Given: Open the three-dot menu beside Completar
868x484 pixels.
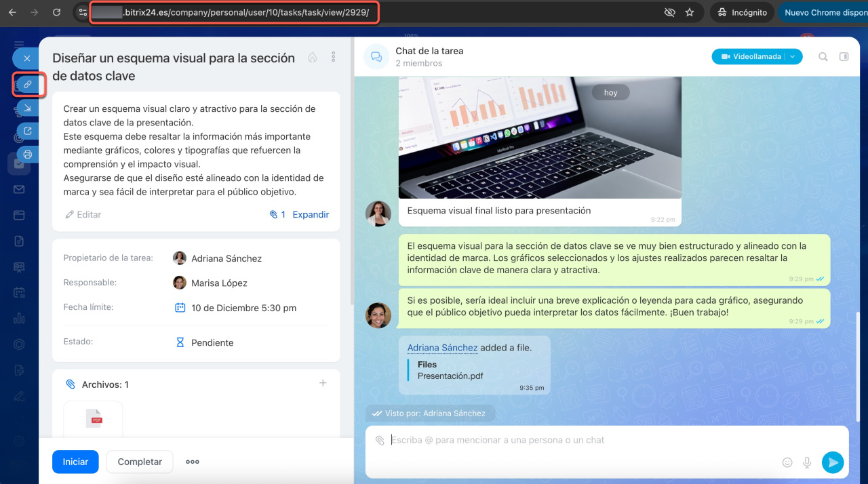Looking at the screenshot, I should pyautogui.click(x=193, y=462).
